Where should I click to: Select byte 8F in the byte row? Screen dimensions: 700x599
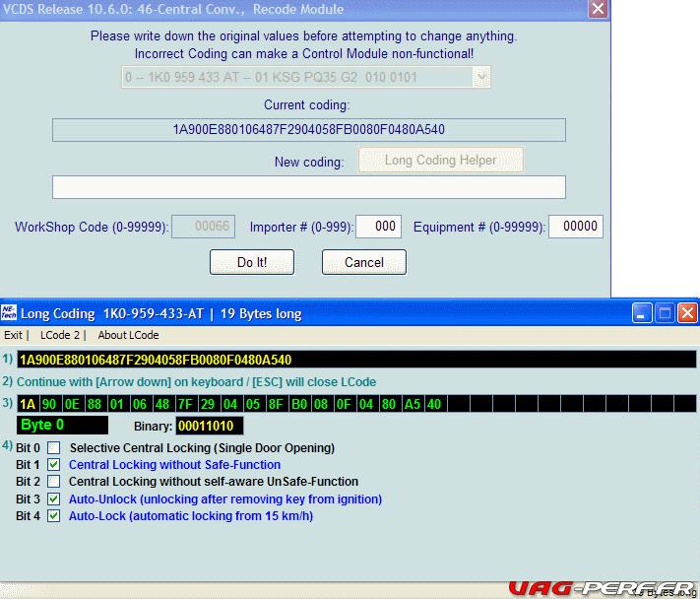coord(278,404)
